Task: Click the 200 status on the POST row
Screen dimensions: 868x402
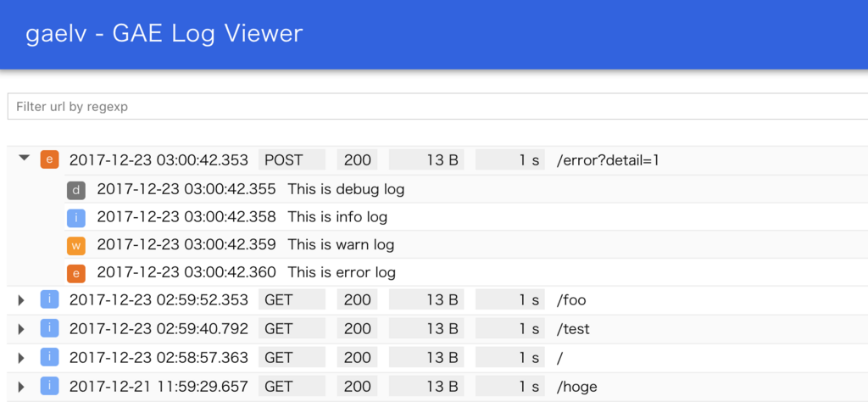Action: tap(357, 160)
